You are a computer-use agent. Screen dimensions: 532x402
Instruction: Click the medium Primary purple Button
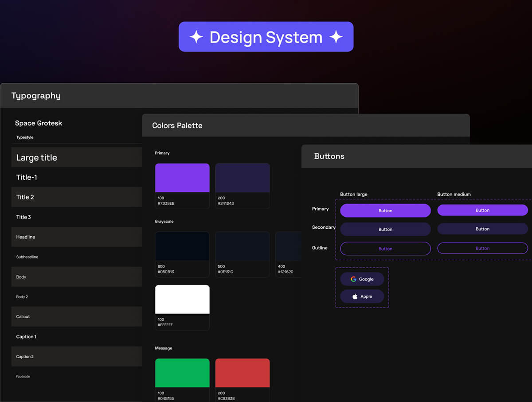482,210
